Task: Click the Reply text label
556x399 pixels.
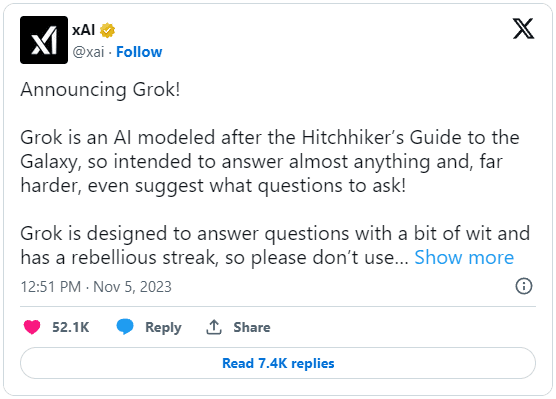Action: 163,327
